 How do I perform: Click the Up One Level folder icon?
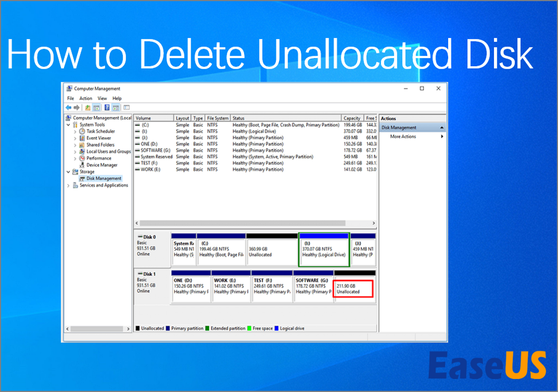pos(88,108)
